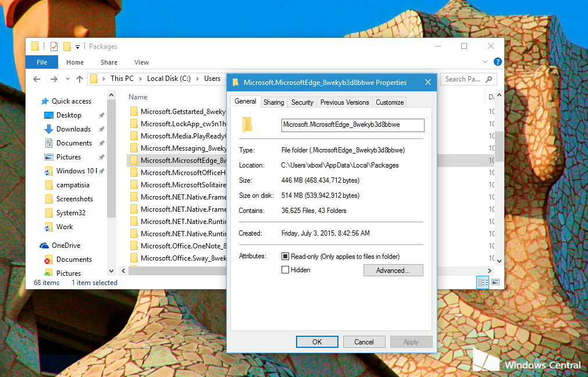Open the campatisia folder in sidebar
The height and width of the screenshot is (377, 588).
73,185
